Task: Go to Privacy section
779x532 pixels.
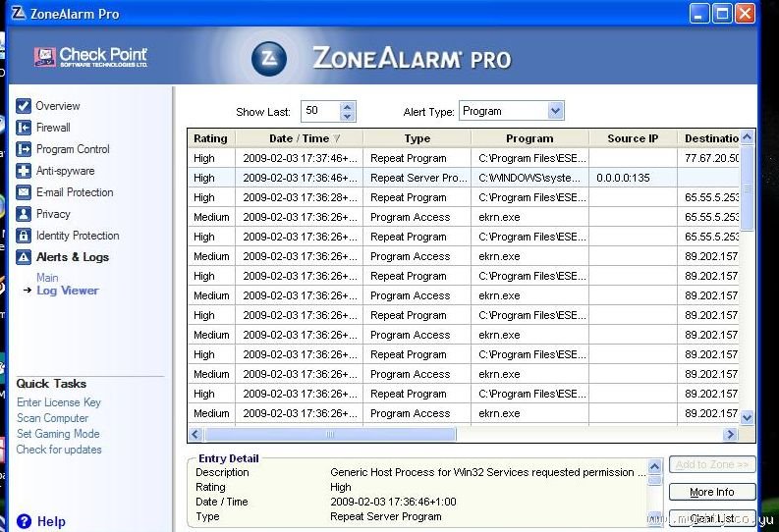Action: pos(53,214)
